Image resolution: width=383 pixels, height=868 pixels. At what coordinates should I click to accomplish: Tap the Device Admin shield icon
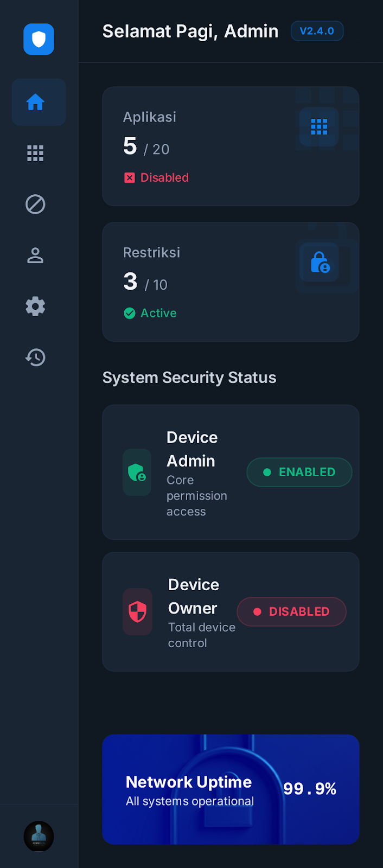tap(137, 472)
